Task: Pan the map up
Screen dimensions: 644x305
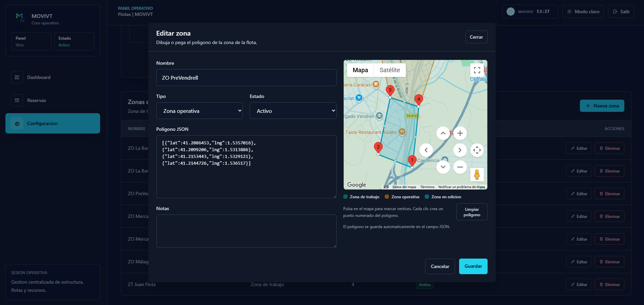Action: [x=443, y=133]
